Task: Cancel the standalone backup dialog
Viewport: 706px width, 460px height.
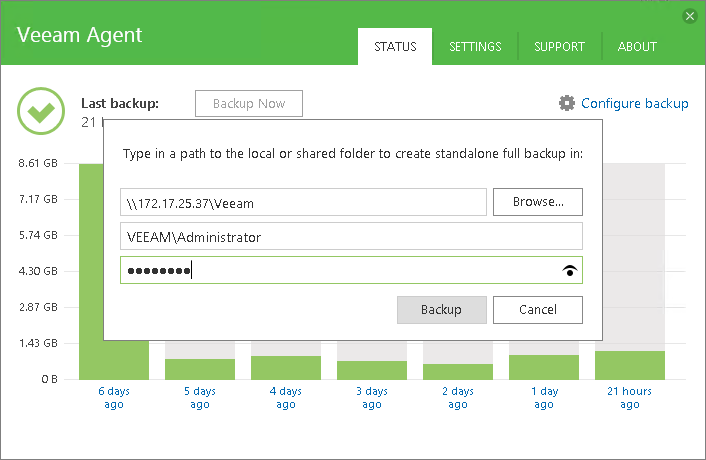Action: 538,310
